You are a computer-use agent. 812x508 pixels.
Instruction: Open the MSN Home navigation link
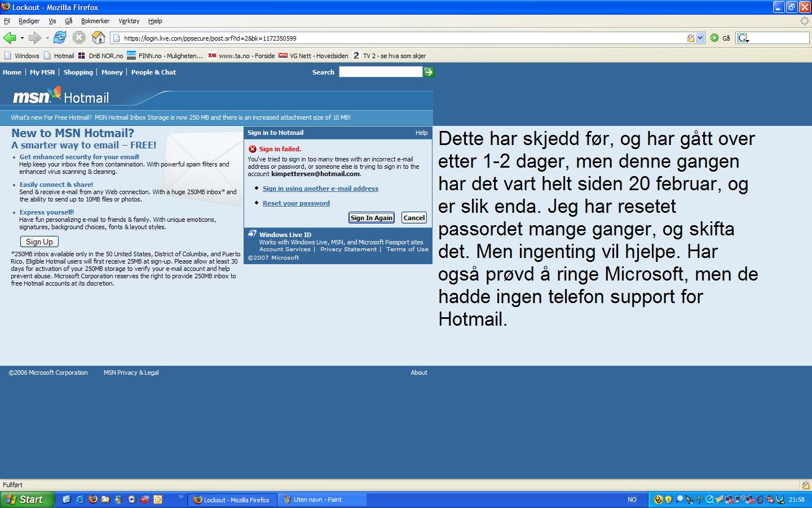click(12, 72)
